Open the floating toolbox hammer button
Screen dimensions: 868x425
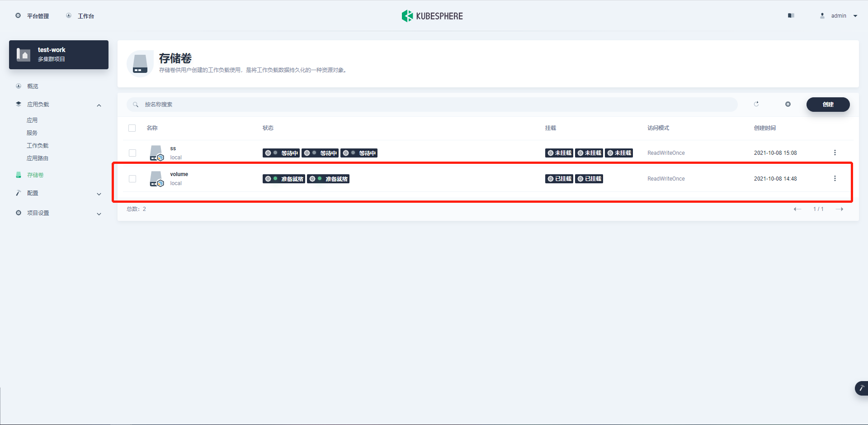click(862, 388)
